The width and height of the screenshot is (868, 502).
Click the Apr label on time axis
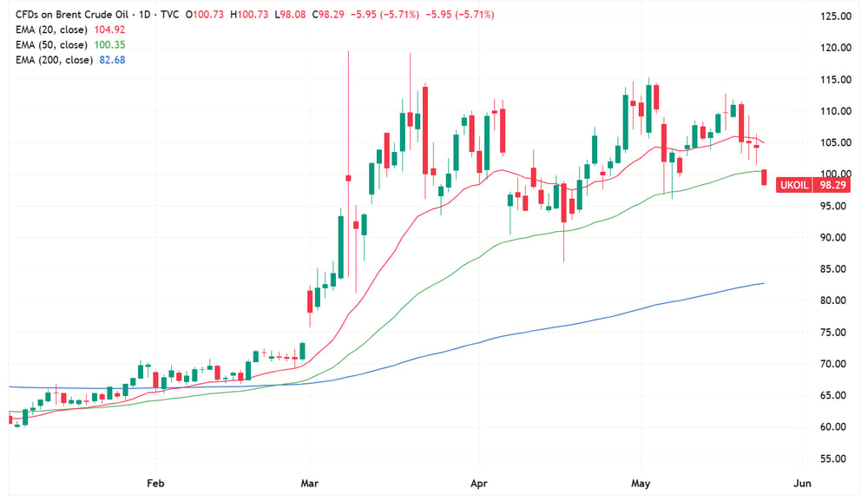[479, 483]
